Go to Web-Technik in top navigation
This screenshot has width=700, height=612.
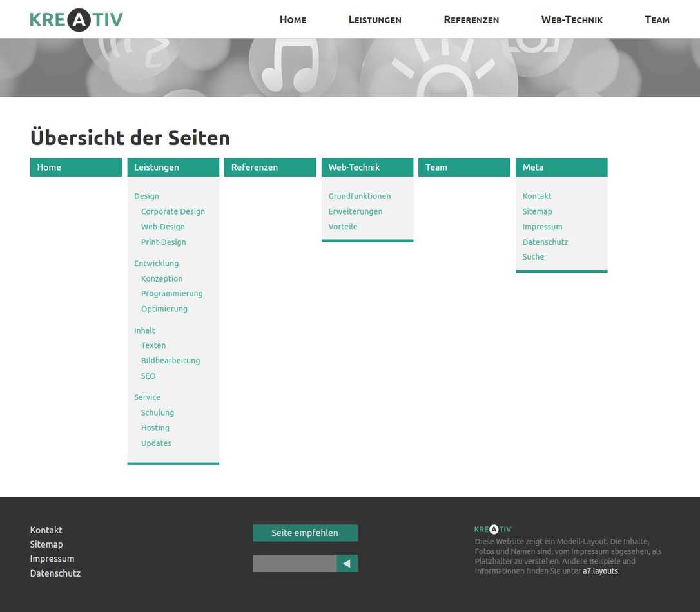click(572, 20)
